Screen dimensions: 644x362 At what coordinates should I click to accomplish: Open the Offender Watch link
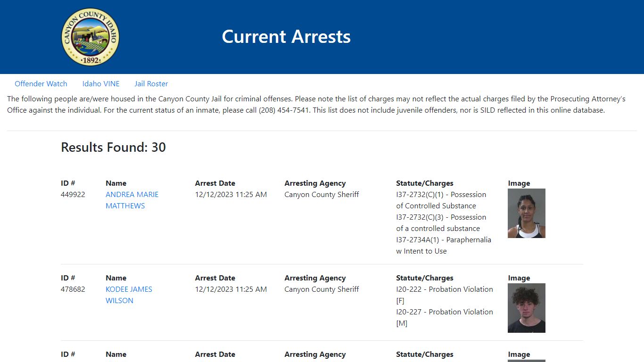point(41,84)
